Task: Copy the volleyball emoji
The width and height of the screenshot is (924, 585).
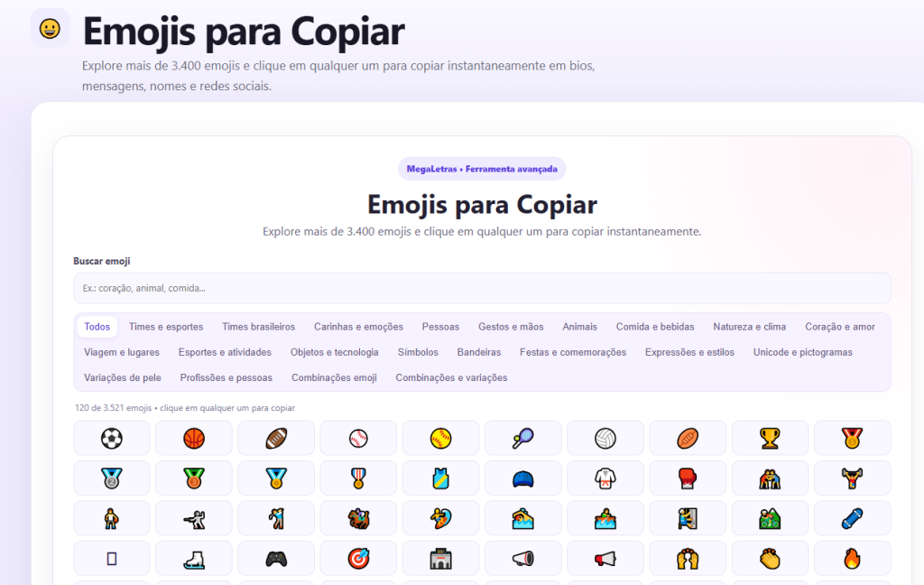Action: pyautogui.click(x=605, y=438)
